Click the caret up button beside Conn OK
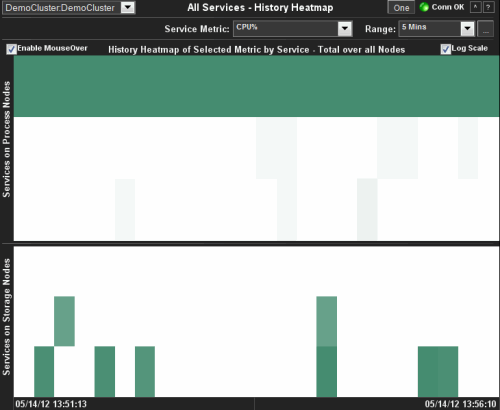The image size is (500, 410). coord(475,7)
